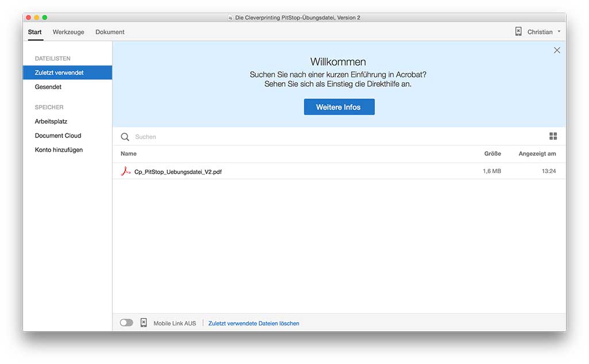This screenshot has width=589, height=364.
Task: Open the Gesendet file list
Action: point(48,87)
